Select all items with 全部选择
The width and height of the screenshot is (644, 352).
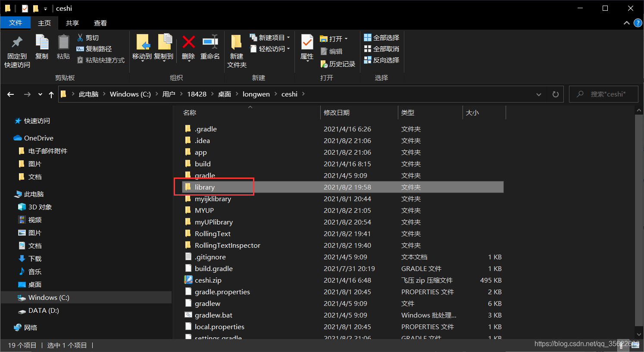pos(382,38)
